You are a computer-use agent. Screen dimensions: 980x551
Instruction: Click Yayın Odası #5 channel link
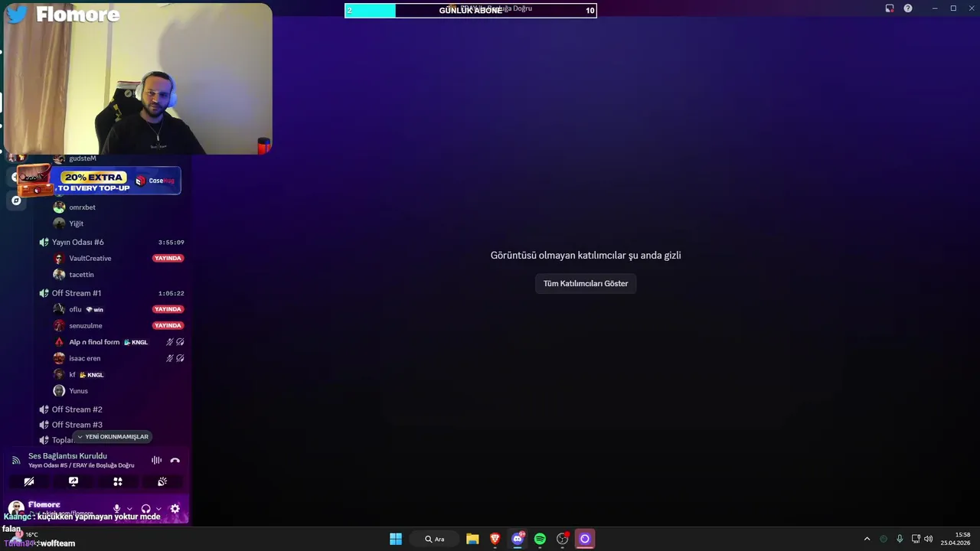tap(81, 465)
